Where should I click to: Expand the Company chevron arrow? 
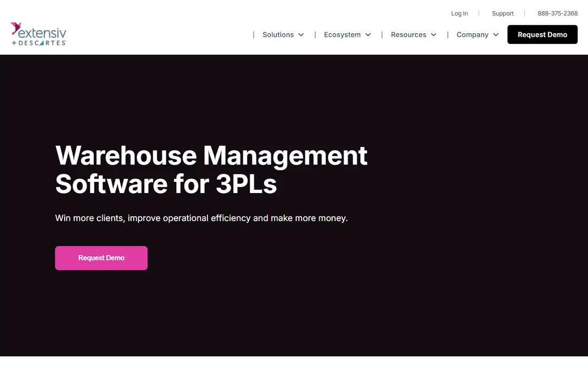[x=496, y=35]
